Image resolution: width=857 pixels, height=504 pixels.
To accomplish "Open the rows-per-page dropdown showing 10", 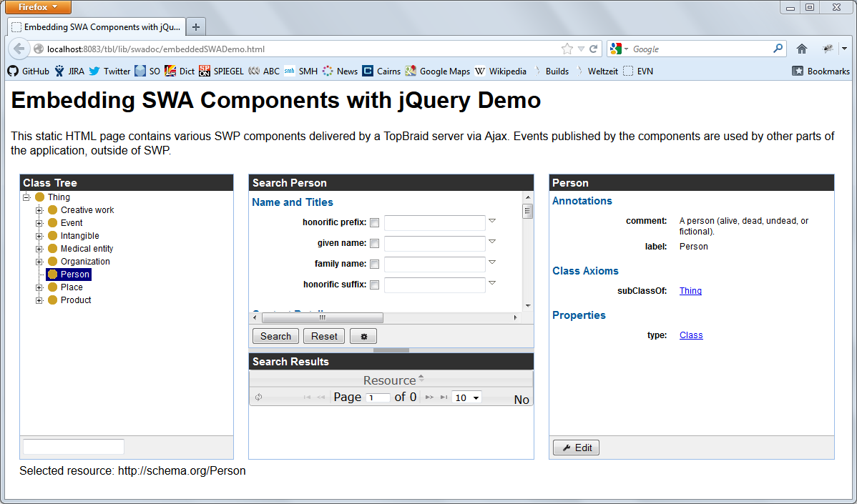I will click(467, 397).
